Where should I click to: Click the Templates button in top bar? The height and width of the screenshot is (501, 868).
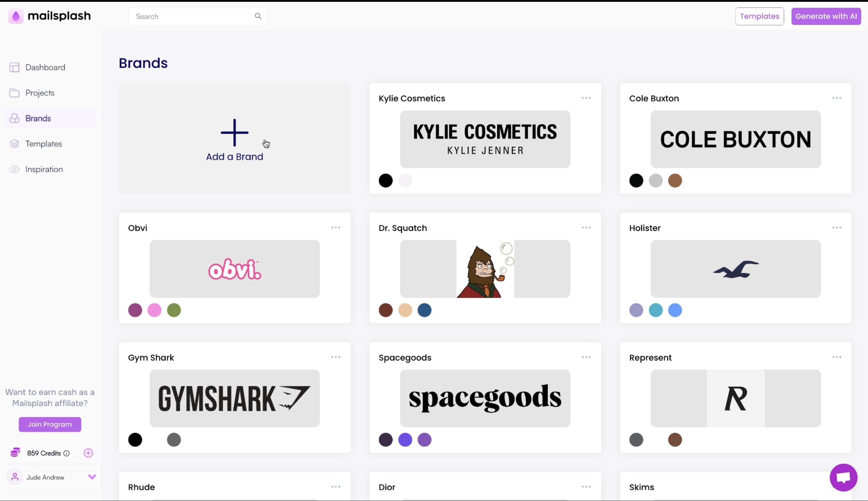click(x=759, y=16)
